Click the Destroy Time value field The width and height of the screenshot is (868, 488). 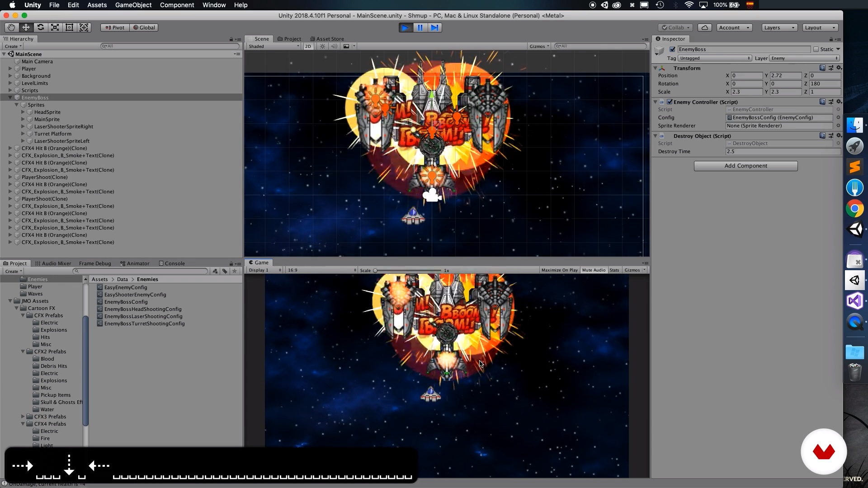(x=783, y=152)
